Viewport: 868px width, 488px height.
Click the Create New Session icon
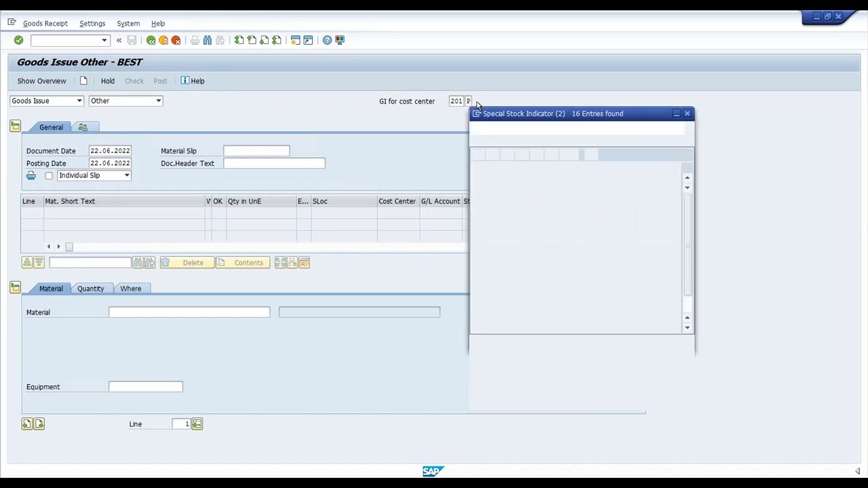pos(295,40)
